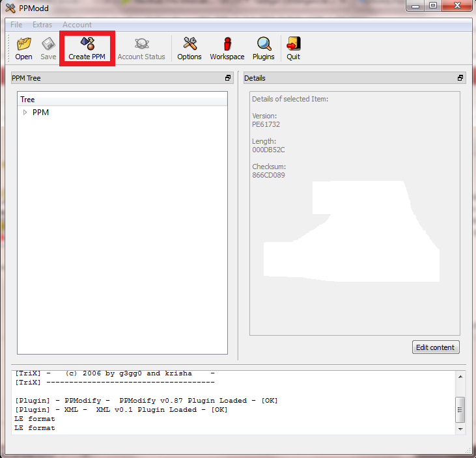
Task: Click the Version value PE61732
Action: [266, 124]
